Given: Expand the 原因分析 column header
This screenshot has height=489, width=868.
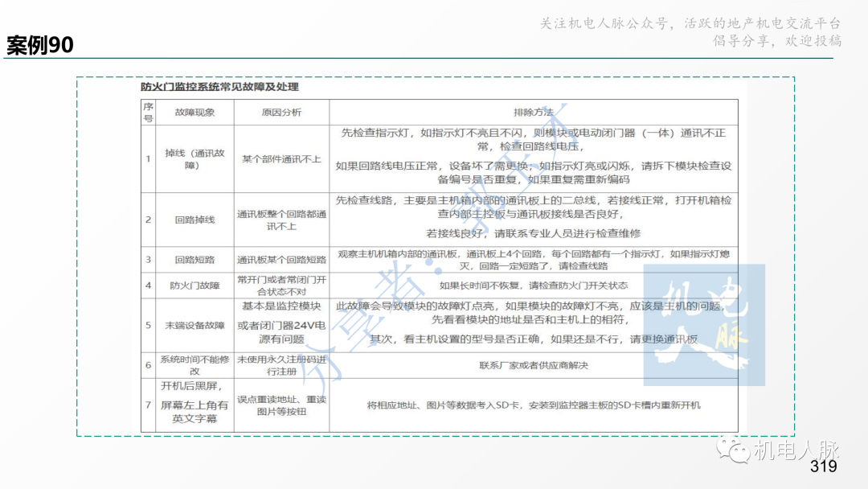Looking at the screenshot, I should click(x=280, y=112).
